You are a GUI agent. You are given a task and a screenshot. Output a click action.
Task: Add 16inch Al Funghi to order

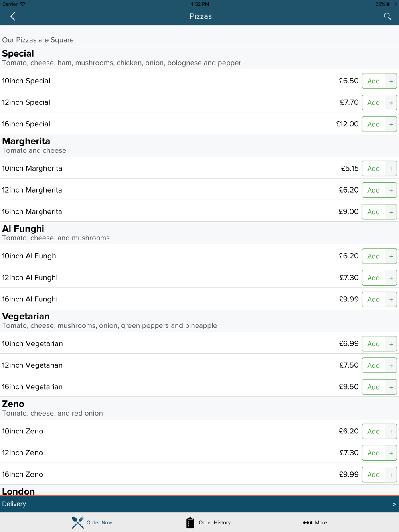(x=374, y=299)
